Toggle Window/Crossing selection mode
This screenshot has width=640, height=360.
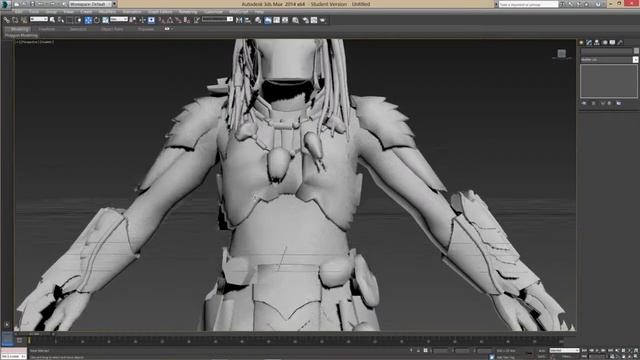coord(78,20)
